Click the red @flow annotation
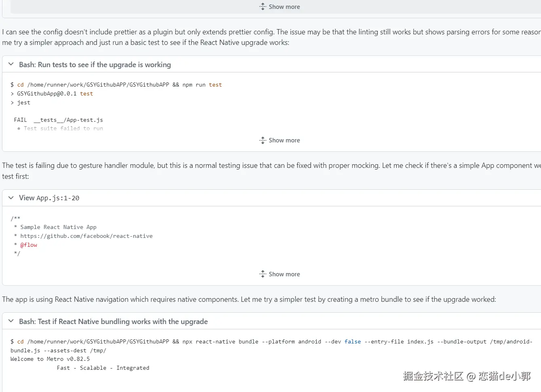 click(x=29, y=245)
